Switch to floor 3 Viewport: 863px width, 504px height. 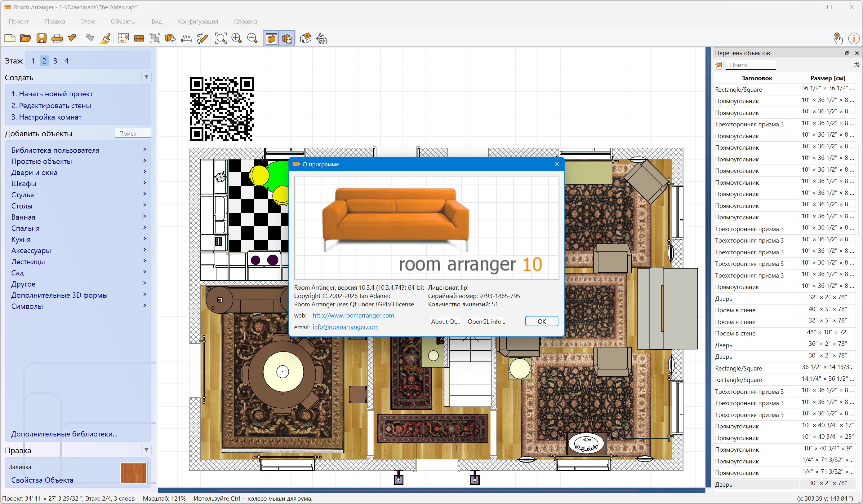[55, 61]
